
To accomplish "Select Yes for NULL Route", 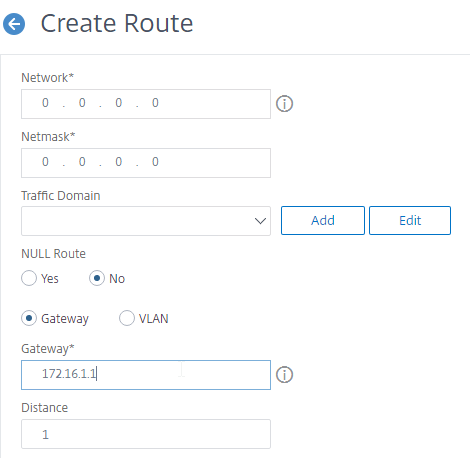I will 29,278.
